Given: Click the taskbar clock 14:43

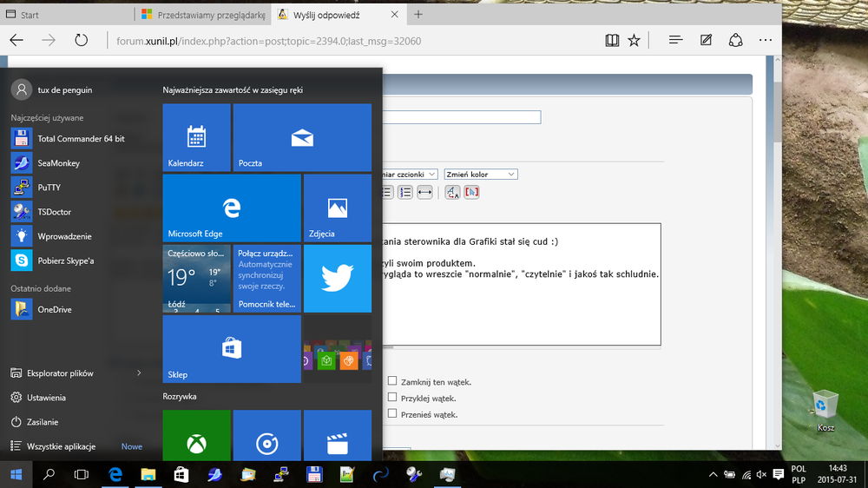Looking at the screenshot, I should point(837,475).
